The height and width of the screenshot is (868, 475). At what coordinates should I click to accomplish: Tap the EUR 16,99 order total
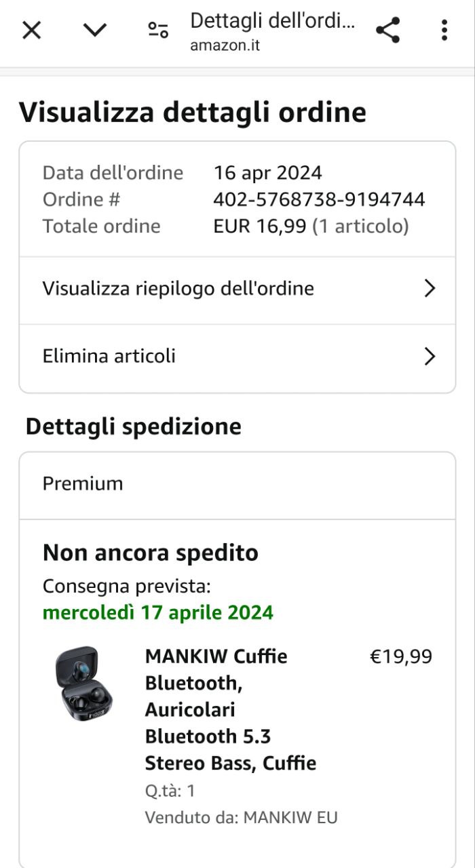(260, 226)
